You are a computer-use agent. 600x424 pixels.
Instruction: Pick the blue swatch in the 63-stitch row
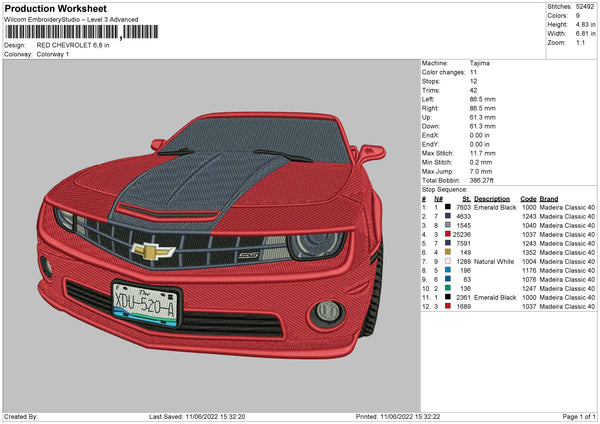(x=448, y=279)
